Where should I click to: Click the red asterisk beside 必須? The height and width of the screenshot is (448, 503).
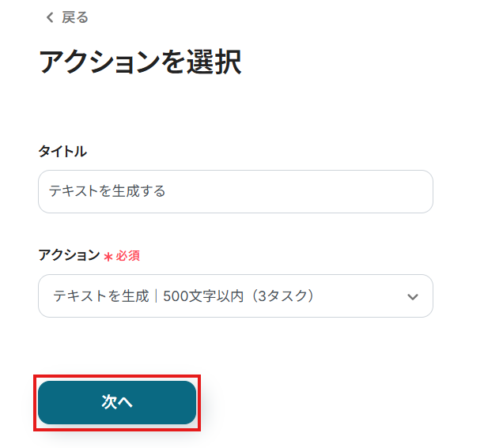click(x=108, y=257)
